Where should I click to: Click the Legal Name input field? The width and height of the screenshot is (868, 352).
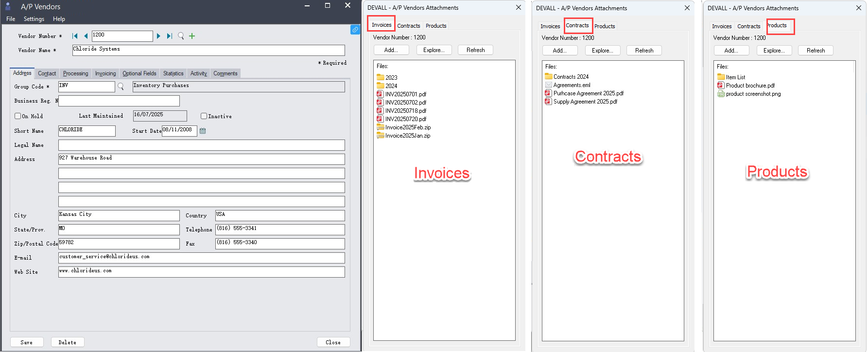point(201,145)
